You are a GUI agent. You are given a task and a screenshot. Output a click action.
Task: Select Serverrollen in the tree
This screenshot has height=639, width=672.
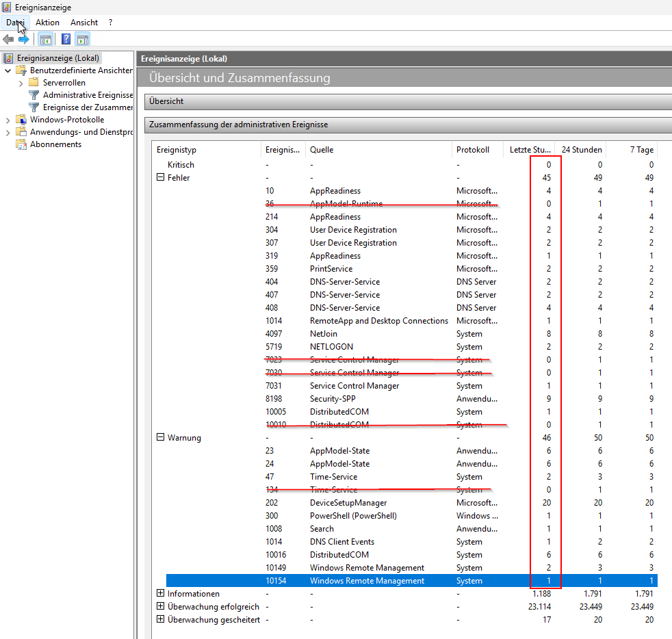64,83
